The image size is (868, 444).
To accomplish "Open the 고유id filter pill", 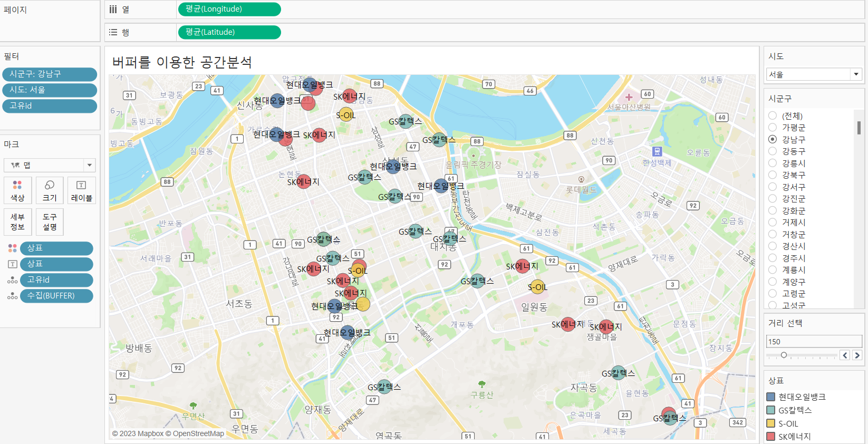I will 50,106.
